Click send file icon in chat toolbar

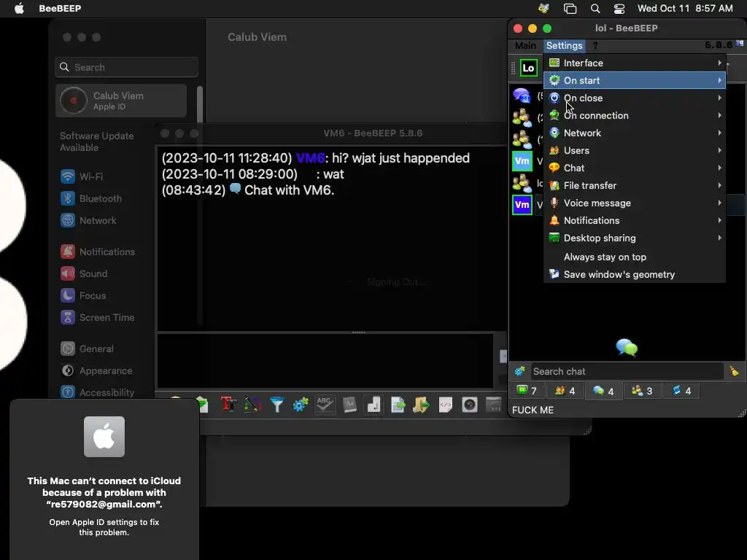click(398, 405)
